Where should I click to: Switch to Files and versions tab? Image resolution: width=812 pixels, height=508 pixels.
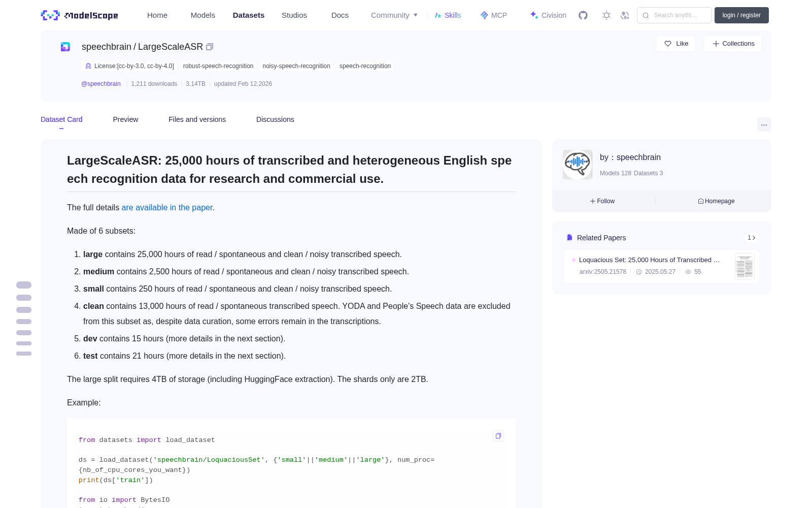coord(197,119)
